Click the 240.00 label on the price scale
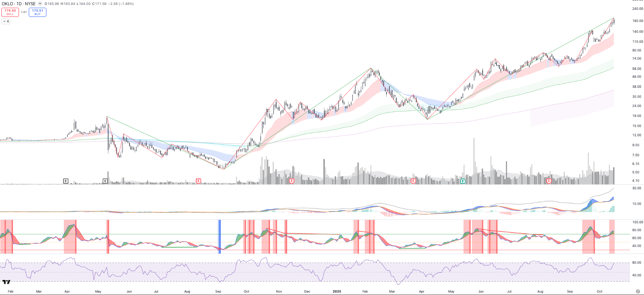 (637, 9)
